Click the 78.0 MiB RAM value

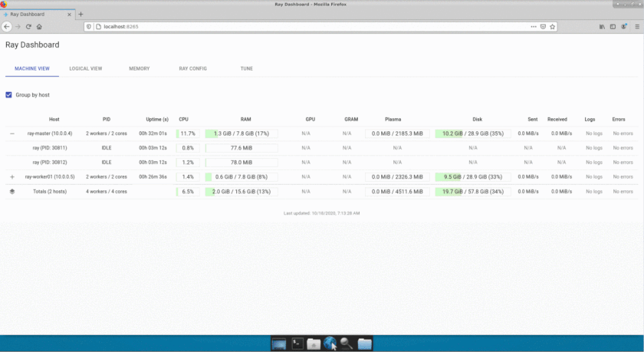242,163
